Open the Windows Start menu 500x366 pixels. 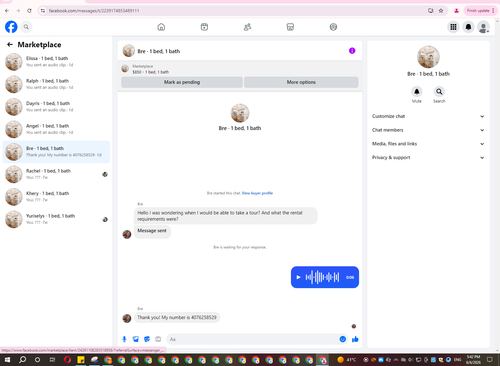pos(7,360)
